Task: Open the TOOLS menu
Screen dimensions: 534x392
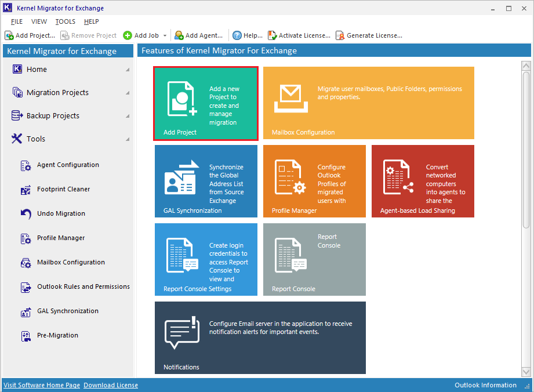Action: pos(66,21)
